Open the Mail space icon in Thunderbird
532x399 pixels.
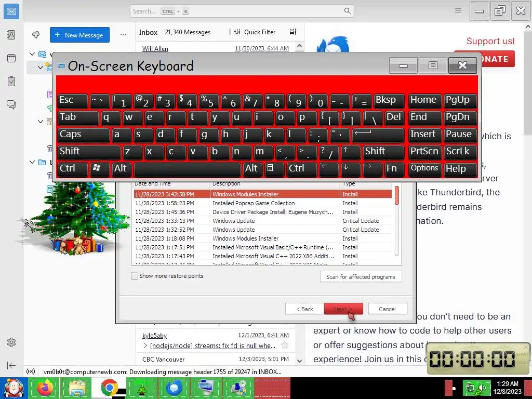click(11, 11)
